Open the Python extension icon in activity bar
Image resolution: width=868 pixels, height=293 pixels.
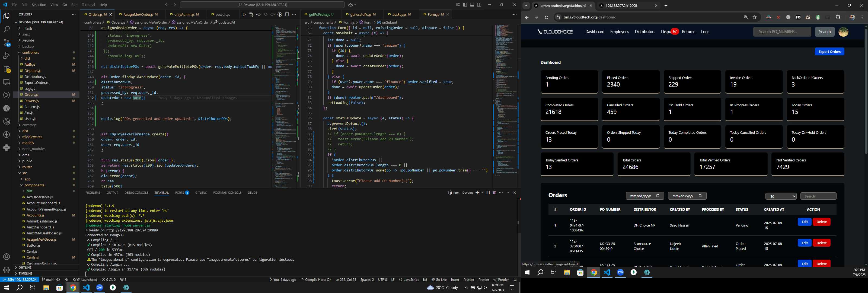coord(7,148)
